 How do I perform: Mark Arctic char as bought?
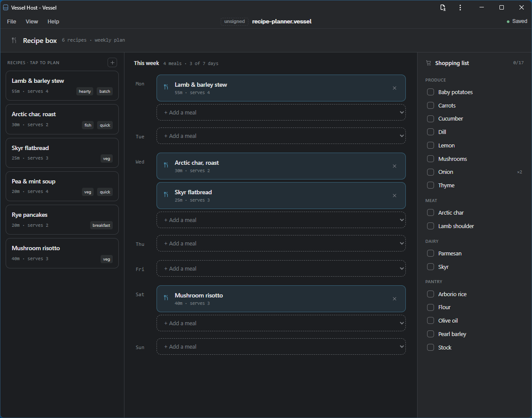pyautogui.click(x=431, y=212)
